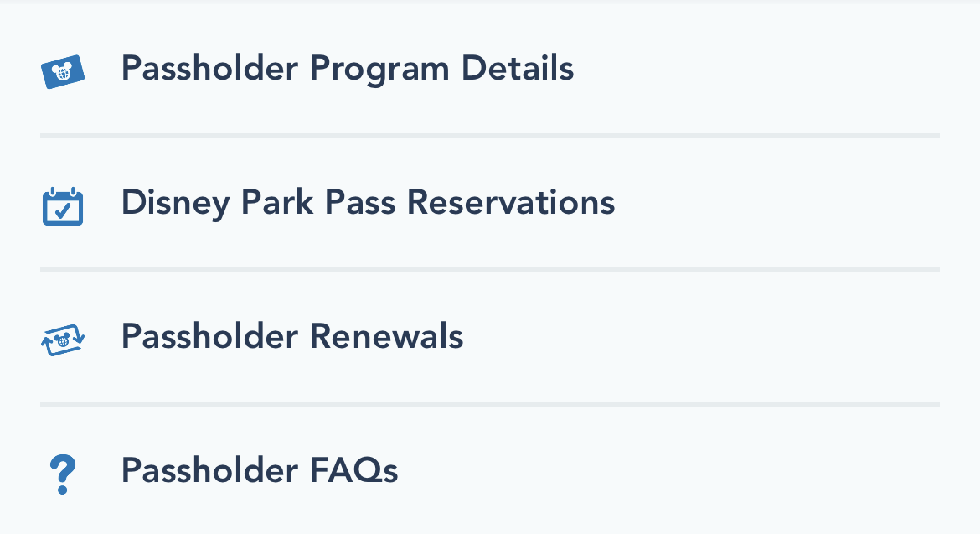The height and width of the screenshot is (534, 980).
Task: Tap the Mickey emblem inside the renewal icon
Action: (63, 341)
